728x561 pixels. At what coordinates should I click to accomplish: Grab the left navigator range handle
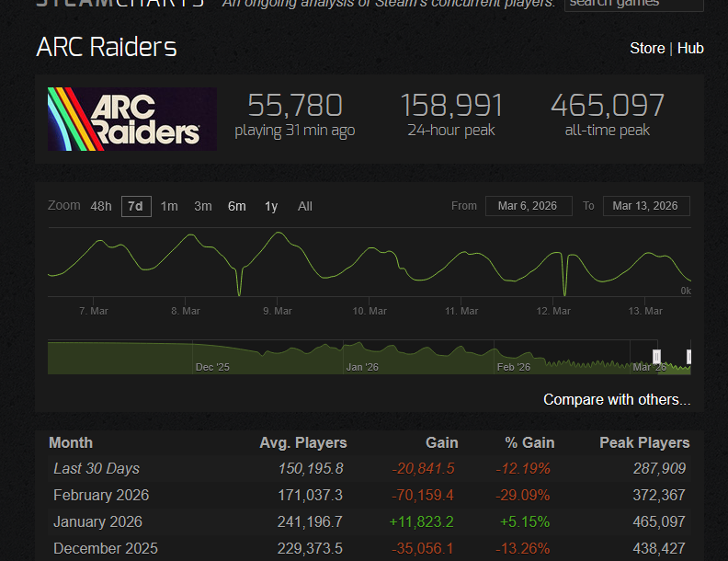point(656,357)
